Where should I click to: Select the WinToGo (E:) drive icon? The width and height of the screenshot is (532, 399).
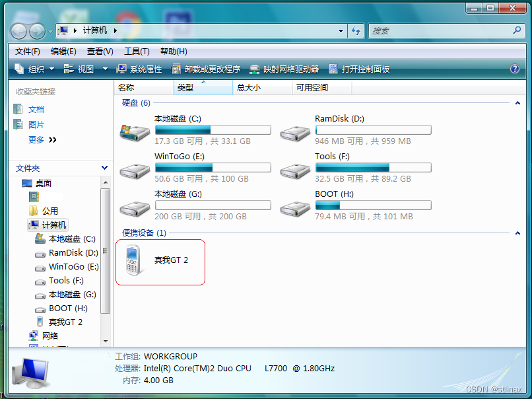coord(135,171)
